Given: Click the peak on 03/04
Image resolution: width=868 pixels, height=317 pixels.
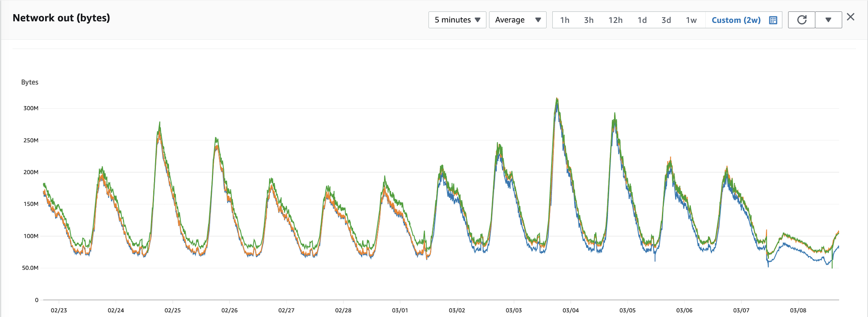Looking at the screenshot, I should [x=557, y=99].
